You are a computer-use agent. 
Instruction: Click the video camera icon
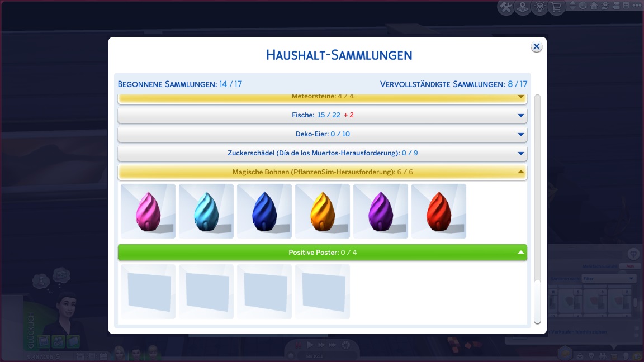coord(615,6)
